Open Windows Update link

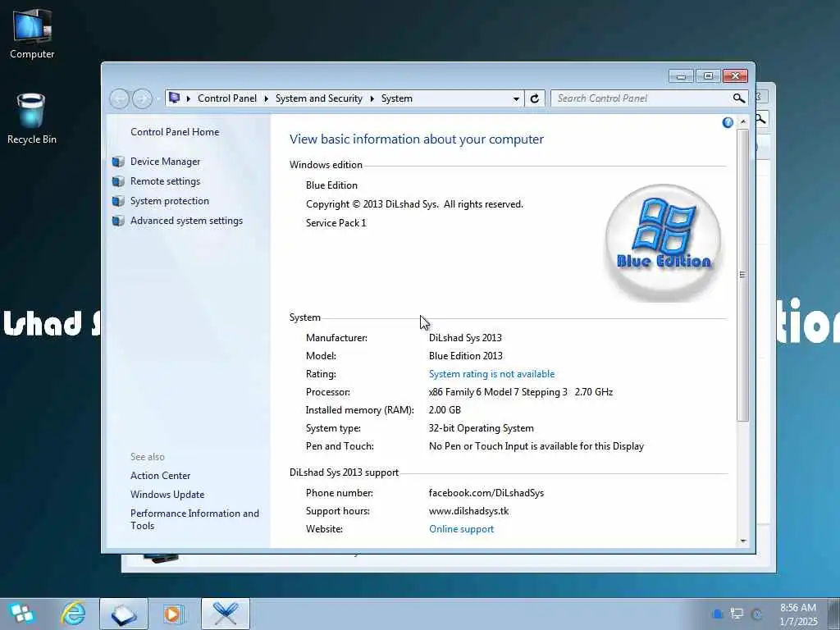pos(167,495)
